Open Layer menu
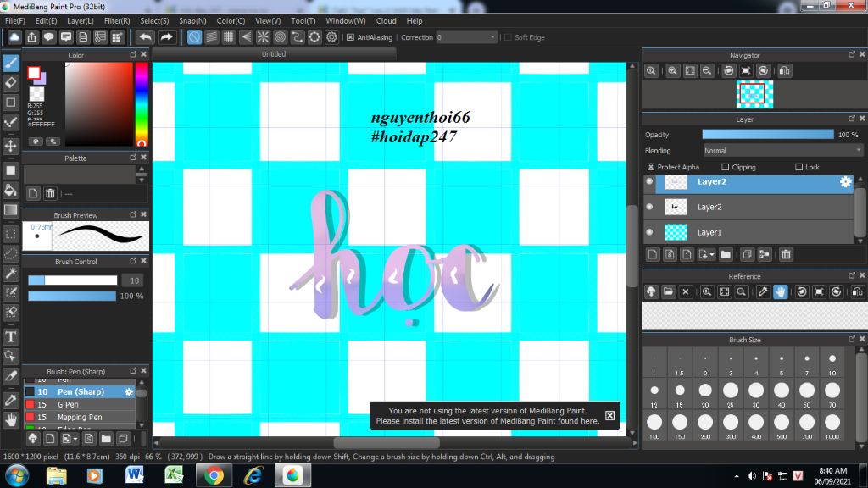868x488 pixels. tap(81, 21)
